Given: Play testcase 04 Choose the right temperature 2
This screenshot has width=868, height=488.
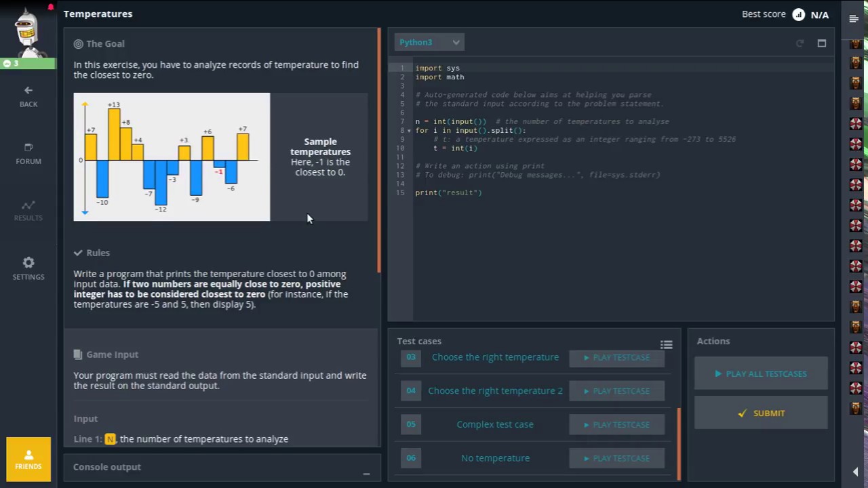Looking at the screenshot, I should [616, 391].
